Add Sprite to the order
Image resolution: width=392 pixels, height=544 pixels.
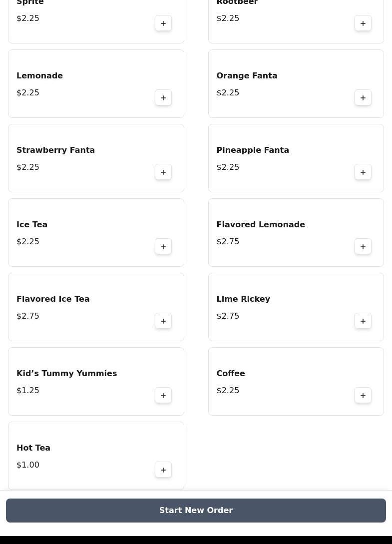coord(163,23)
